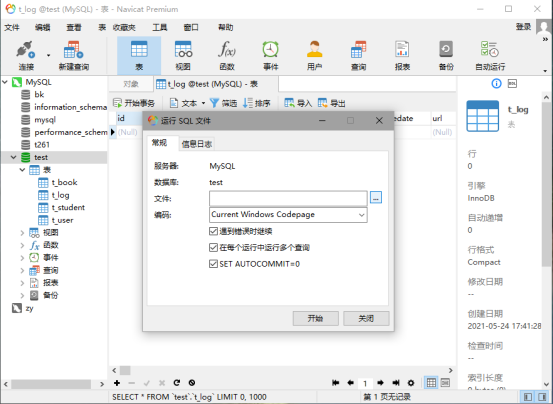Go to last page of records
This screenshot has height=404, width=553.
(396, 383)
